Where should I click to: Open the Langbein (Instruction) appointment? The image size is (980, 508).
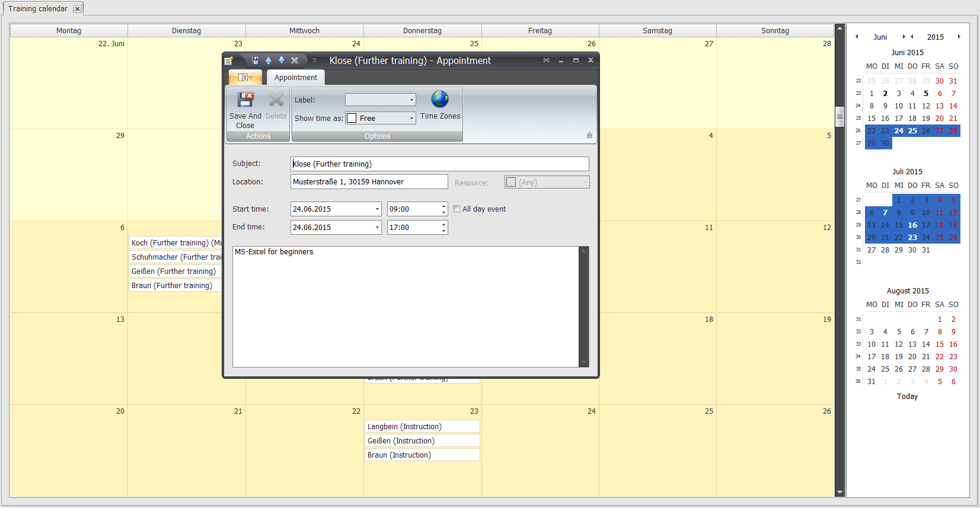click(x=422, y=427)
